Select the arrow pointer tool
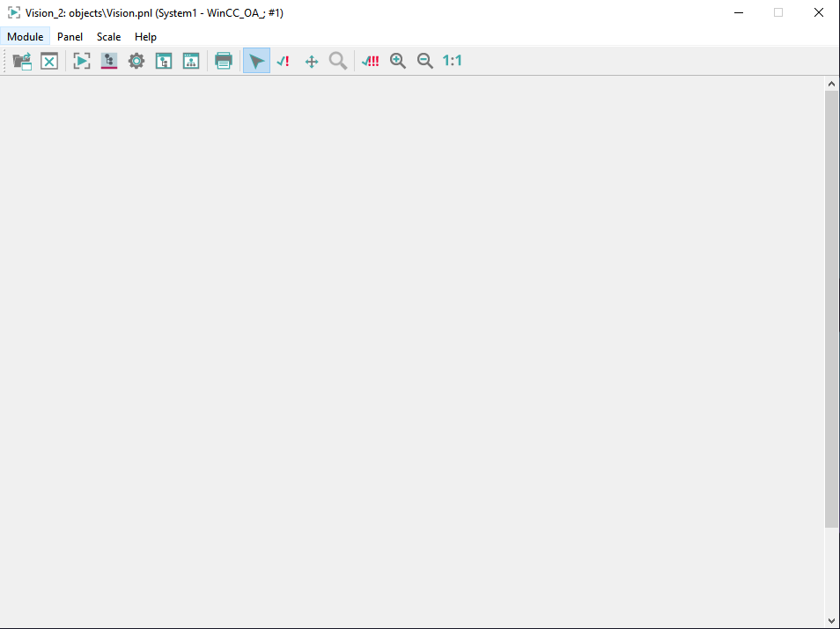Screen dimensions: 840x629 [256, 61]
